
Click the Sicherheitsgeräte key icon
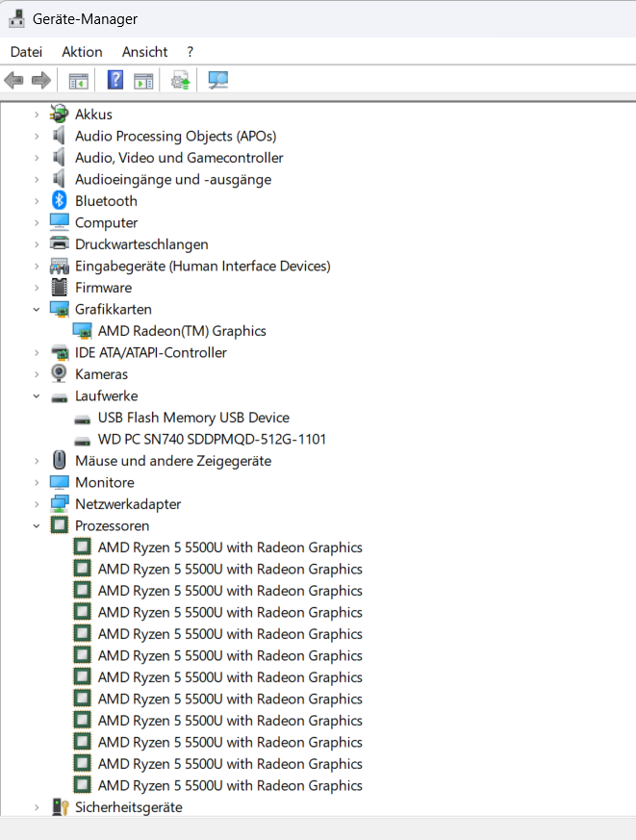[x=60, y=806]
